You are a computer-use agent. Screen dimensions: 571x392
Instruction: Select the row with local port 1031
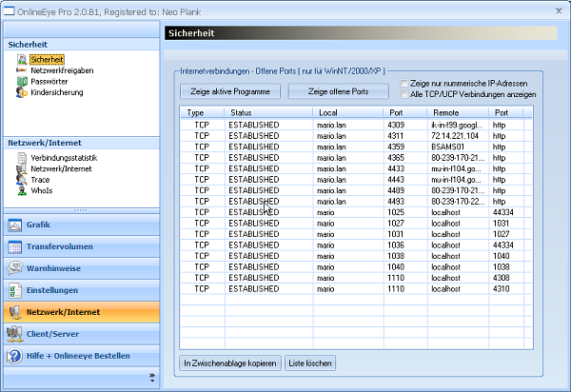point(356,234)
